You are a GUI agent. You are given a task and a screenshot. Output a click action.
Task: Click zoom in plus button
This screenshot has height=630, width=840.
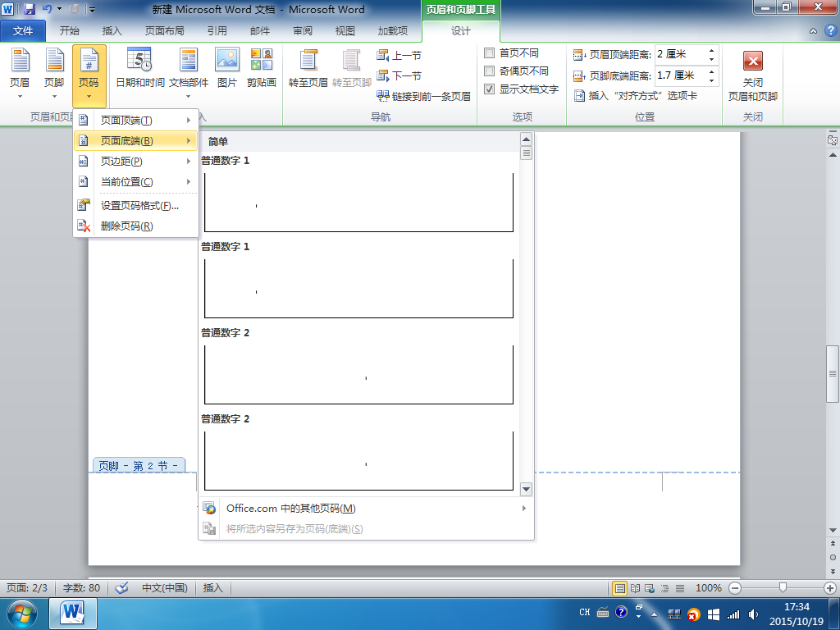830,588
